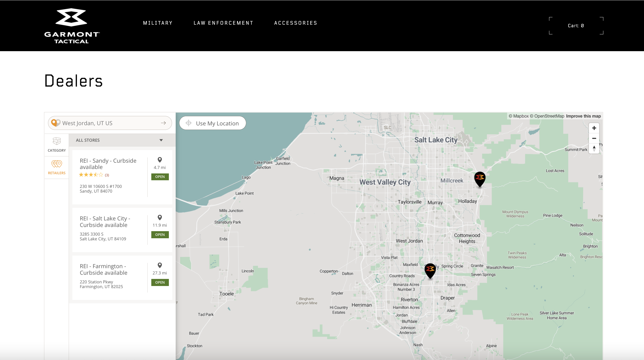Viewport: 644px width, 360px height.
Task: Click the zoom in button on the map
Action: pyautogui.click(x=594, y=128)
